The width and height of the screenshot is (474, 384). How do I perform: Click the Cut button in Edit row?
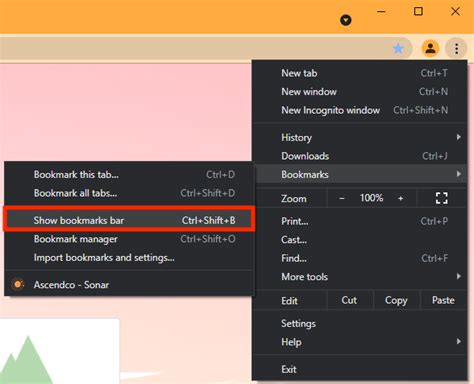349,300
